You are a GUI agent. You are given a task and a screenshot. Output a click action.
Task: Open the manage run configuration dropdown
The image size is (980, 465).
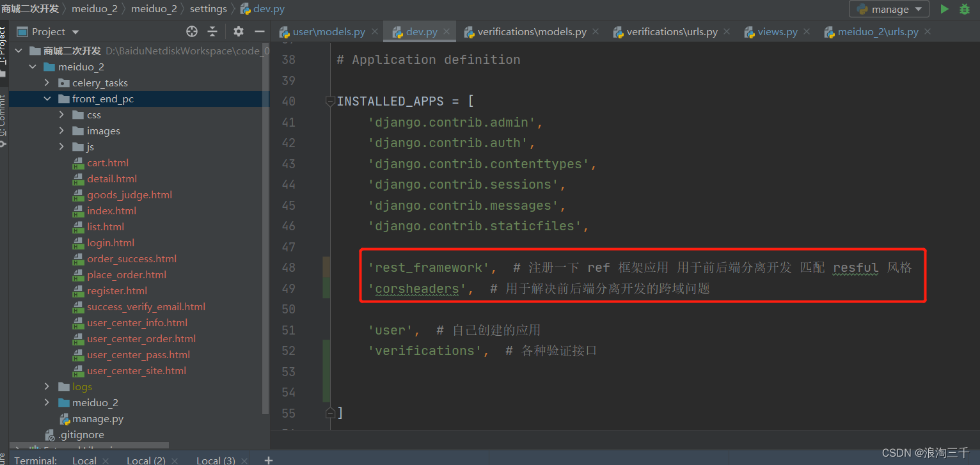[x=889, y=9]
